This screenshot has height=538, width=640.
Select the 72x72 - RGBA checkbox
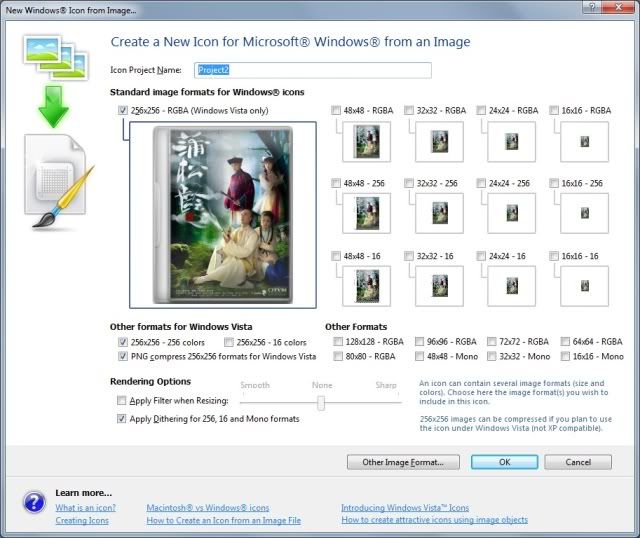[x=492, y=341]
